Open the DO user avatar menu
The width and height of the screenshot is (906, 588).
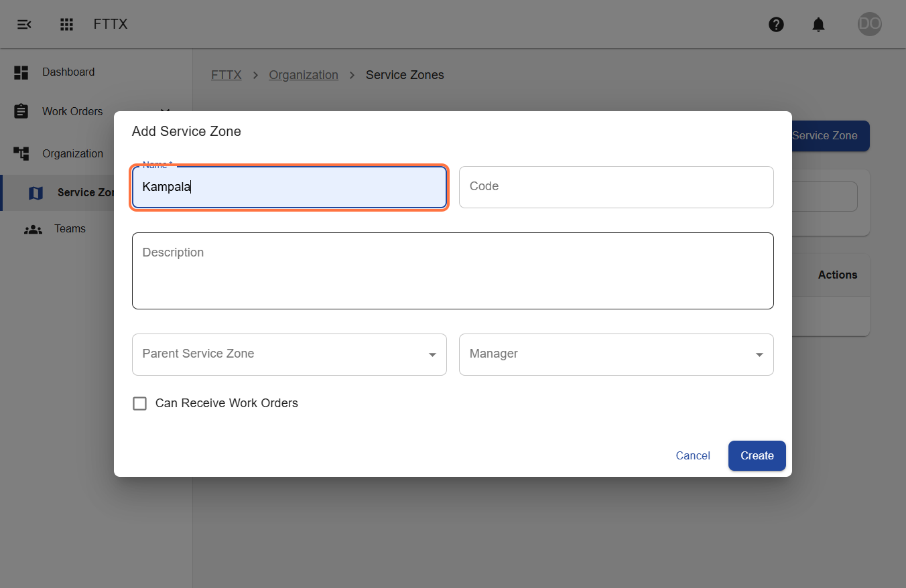click(870, 24)
